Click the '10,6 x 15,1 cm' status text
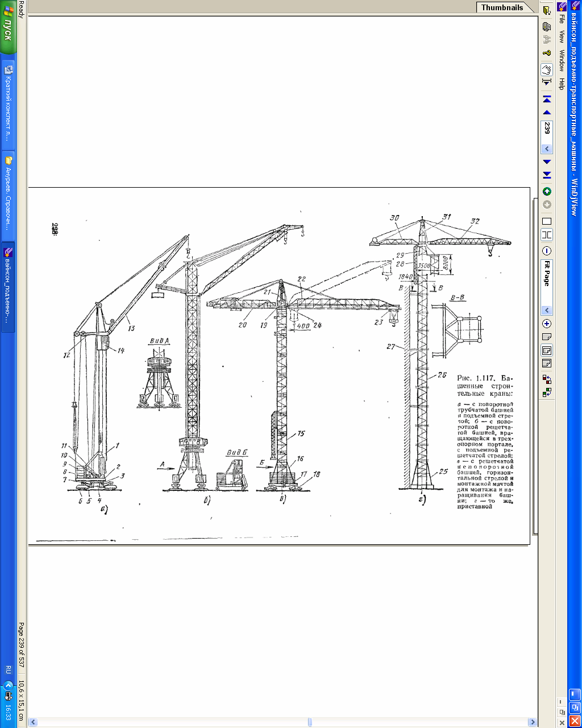Image resolution: width=582 pixels, height=728 pixels. tap(22, 702)
